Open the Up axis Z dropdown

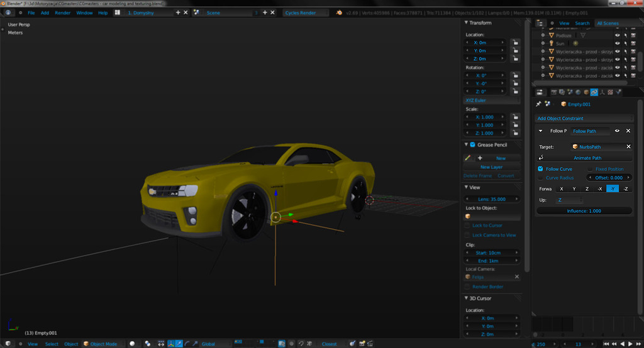569,200
